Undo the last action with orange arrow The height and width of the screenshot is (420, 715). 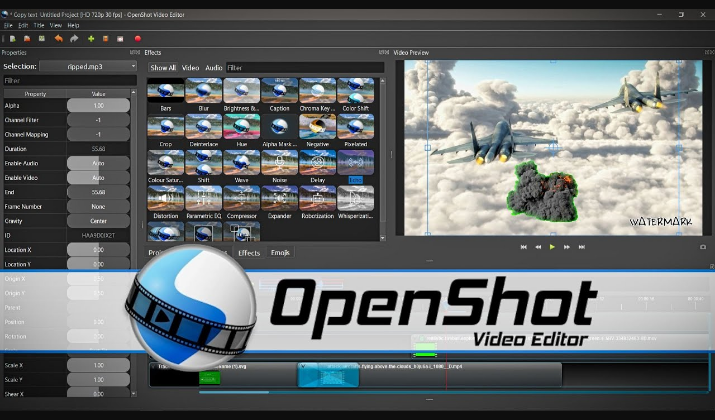coord(58,39)
